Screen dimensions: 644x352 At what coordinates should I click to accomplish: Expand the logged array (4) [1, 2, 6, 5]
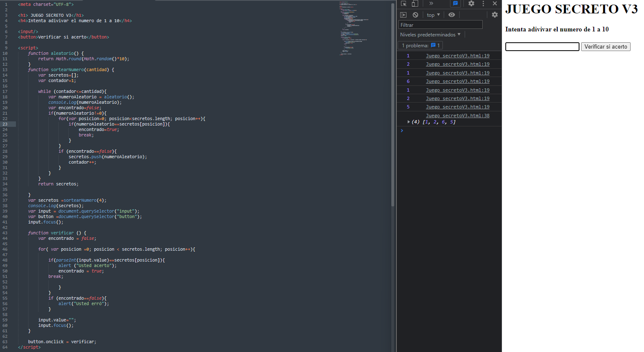pos(409,122)
